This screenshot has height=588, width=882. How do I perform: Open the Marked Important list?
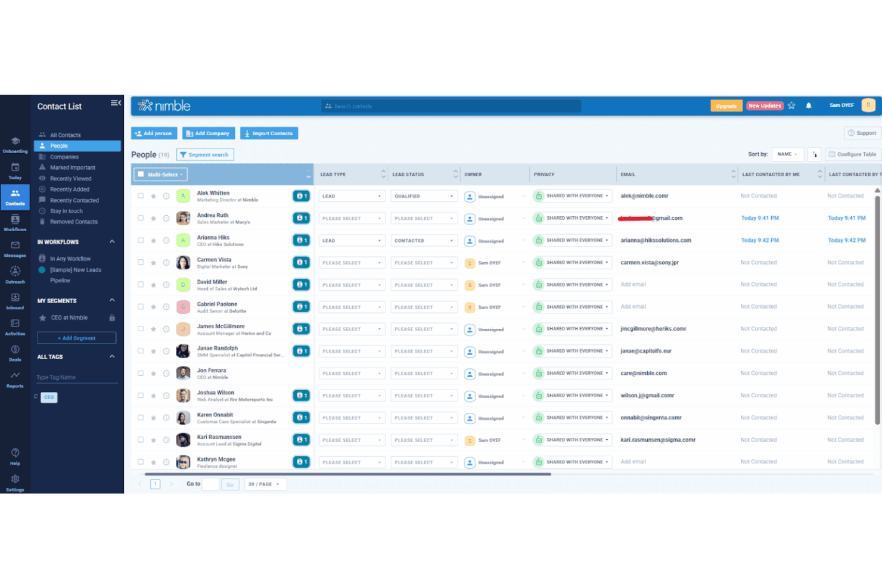73,168
